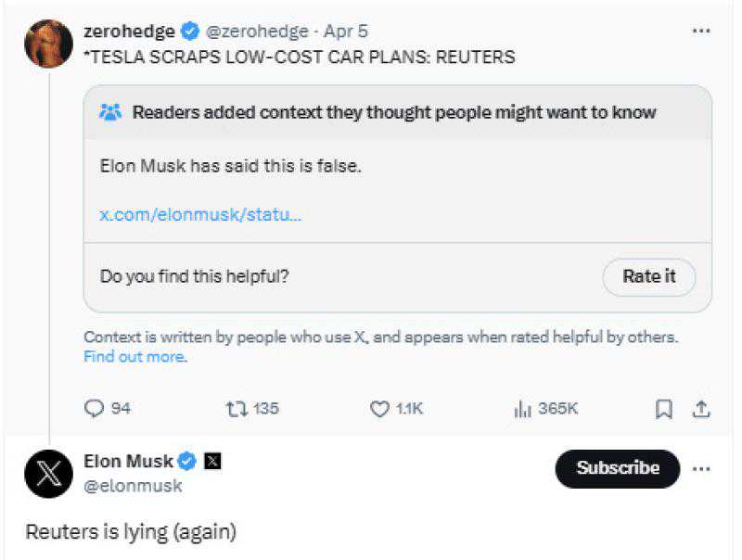Open the zerohedge profile avatar
742x560 pixels.
coord(48,43)
